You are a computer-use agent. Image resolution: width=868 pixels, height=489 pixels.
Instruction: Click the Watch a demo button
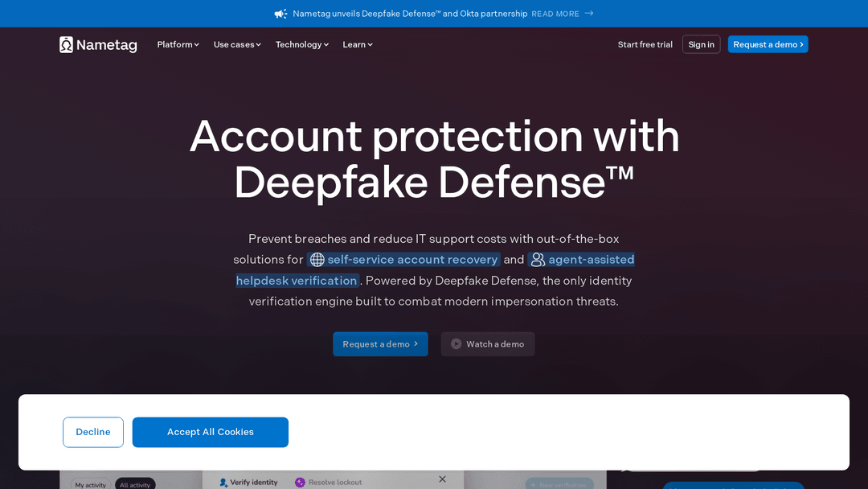point(488,344)
